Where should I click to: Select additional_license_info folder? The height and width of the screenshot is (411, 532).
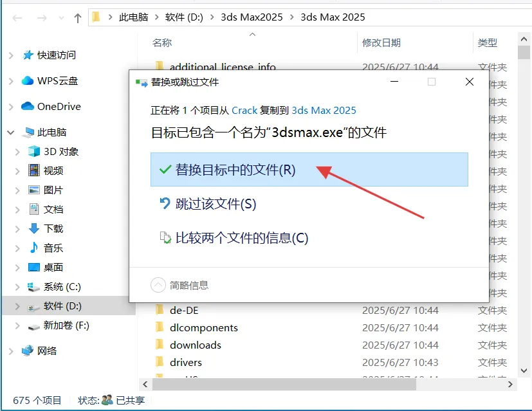(x=223, y=66)
